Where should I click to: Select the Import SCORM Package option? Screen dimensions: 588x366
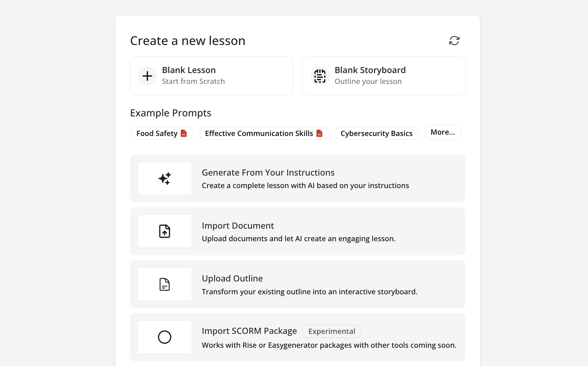[x=249, y=331]
